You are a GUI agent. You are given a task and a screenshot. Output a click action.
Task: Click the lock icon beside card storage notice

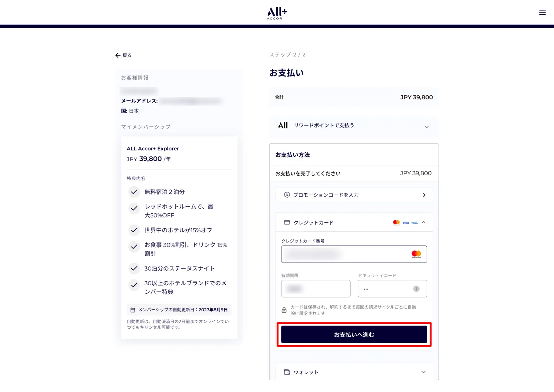(284, 310)
